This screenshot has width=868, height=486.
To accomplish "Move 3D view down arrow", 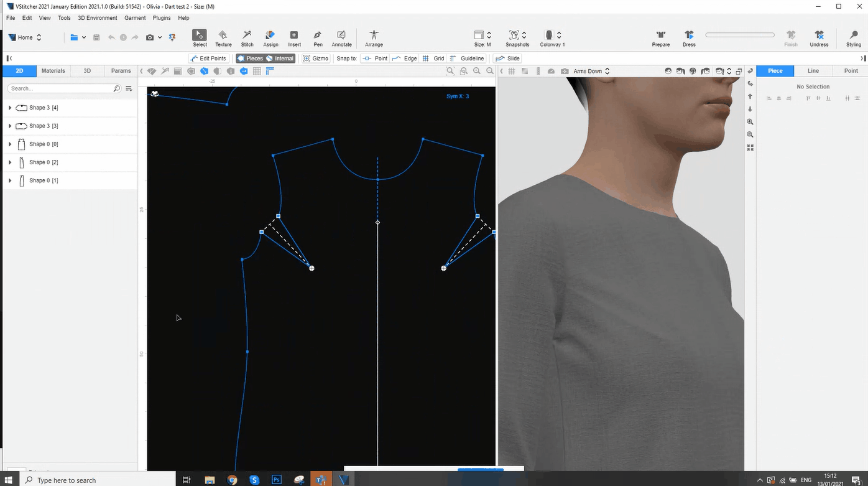I will pyautogui.click(x=750, y=109).
